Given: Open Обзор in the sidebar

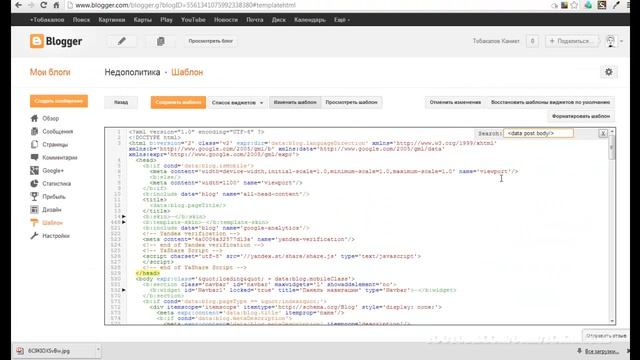Looking at the screenshot, I should (x=51, y=118).
